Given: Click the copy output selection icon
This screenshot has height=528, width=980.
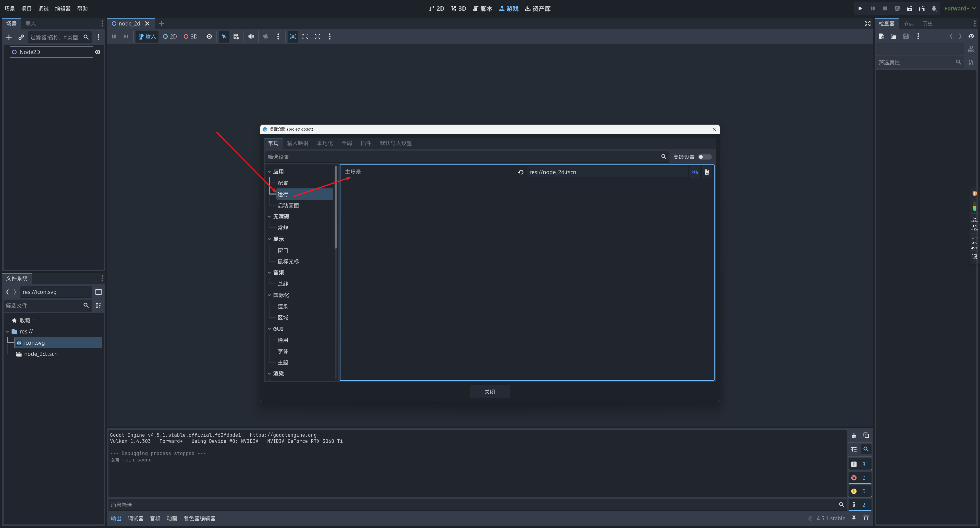Looking at the screenshot, I should [866, 435].
